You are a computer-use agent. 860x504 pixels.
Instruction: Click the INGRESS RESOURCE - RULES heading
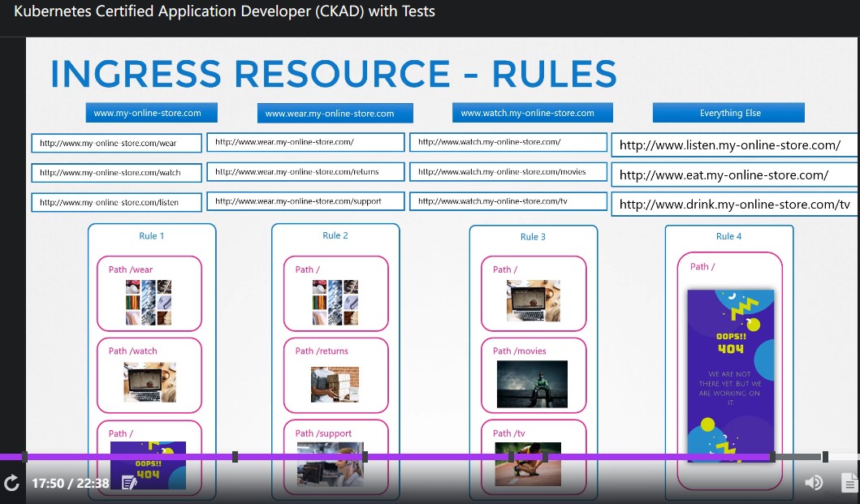[334, 74]
